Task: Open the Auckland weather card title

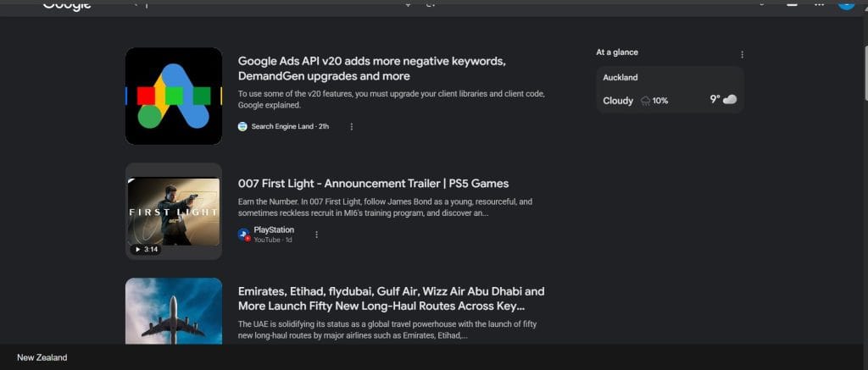Action: click(x=620, y=78)
